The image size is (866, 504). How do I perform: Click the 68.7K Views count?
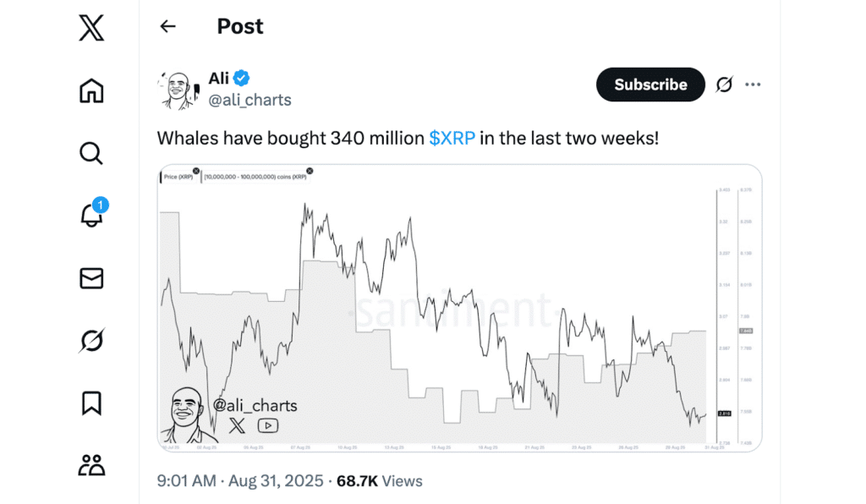(x=380, y=481)
